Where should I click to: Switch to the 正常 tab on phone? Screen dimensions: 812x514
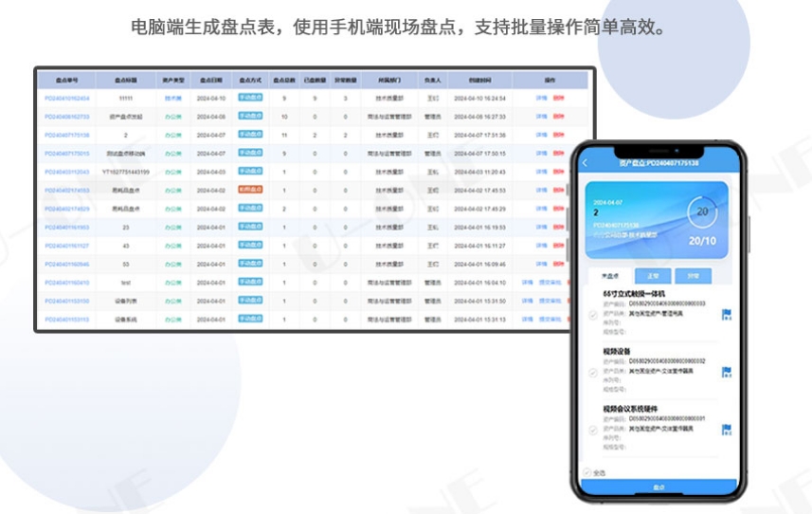tap(653, 276)
